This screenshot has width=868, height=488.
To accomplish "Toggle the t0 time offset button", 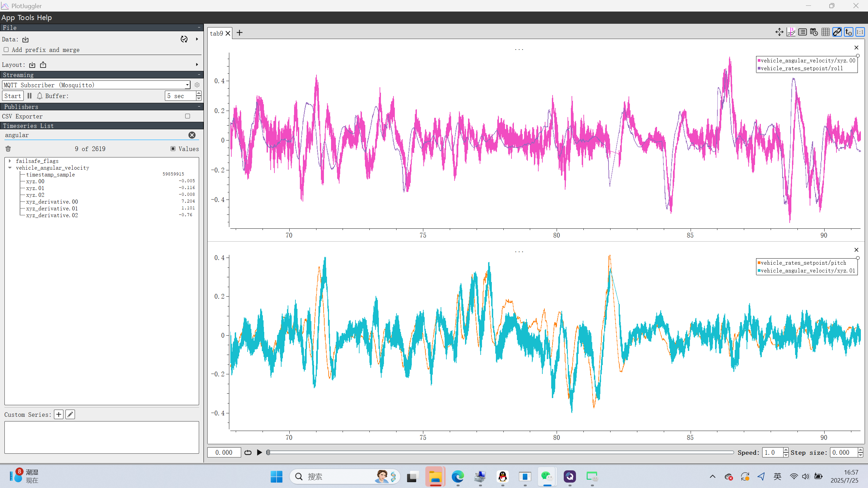I will (848, 32).
